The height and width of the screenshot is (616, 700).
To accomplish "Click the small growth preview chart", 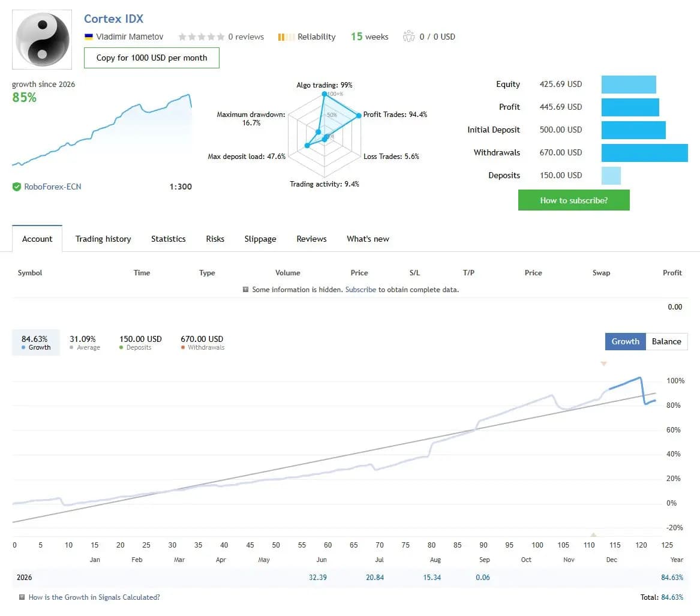I will click(x=102, y=130).
